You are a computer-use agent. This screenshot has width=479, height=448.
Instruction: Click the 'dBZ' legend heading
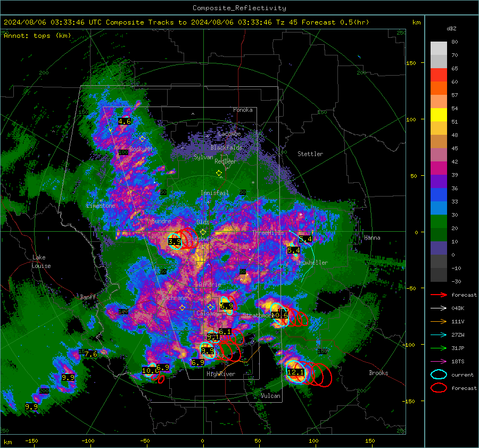(451, 28)
